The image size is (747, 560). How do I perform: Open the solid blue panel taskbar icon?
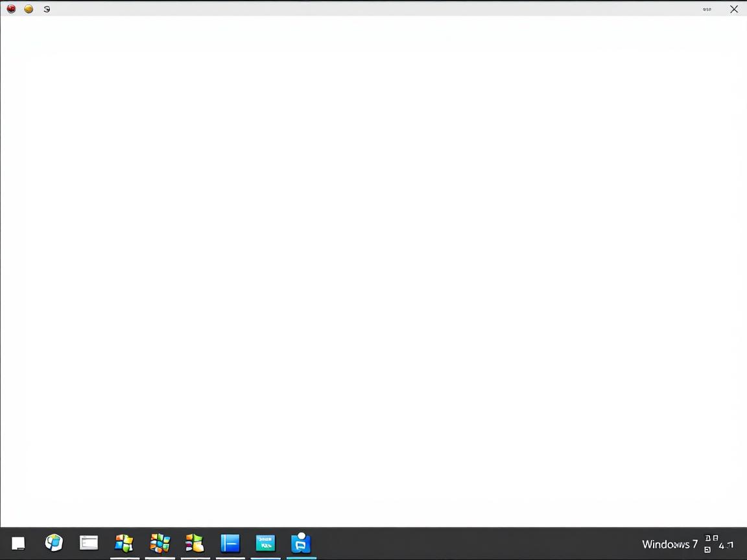(230, 543)
